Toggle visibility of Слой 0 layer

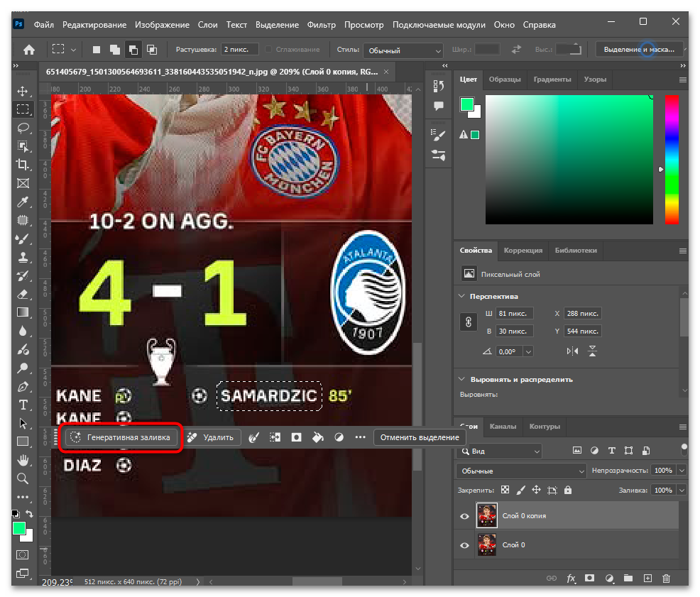click(464, 545)
